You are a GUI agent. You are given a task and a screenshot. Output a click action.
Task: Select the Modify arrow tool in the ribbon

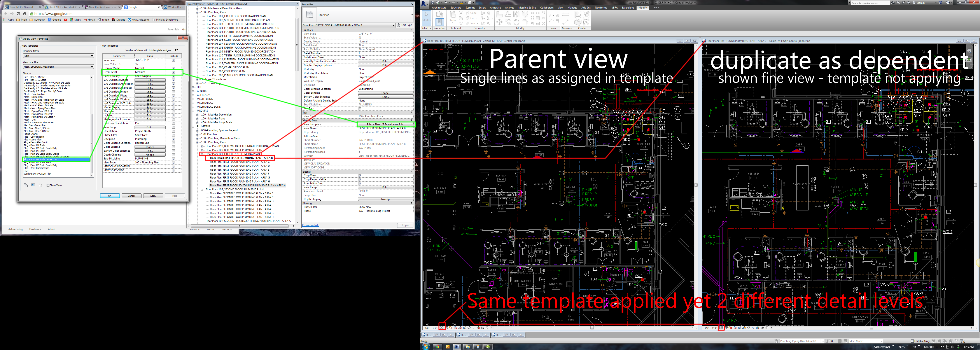coord(427,18)
